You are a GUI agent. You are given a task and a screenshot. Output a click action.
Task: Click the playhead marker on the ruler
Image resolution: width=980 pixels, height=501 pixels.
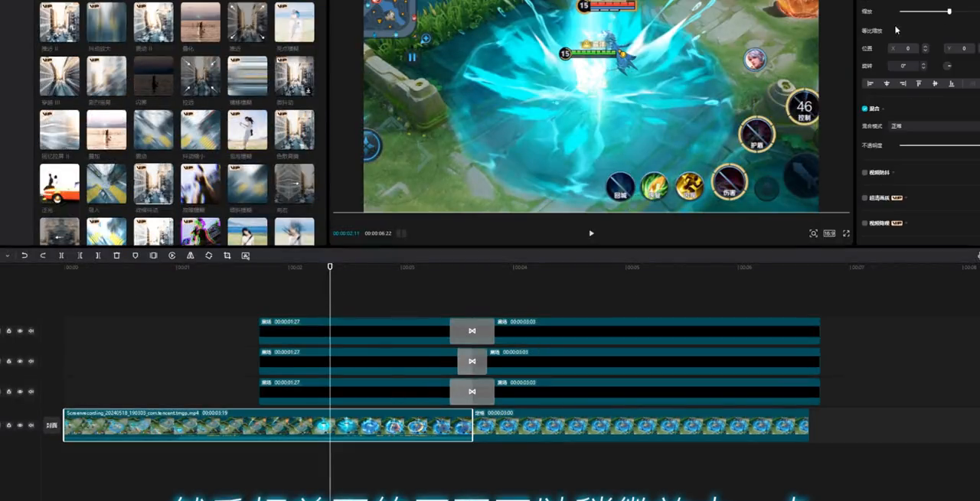[330, 266]
